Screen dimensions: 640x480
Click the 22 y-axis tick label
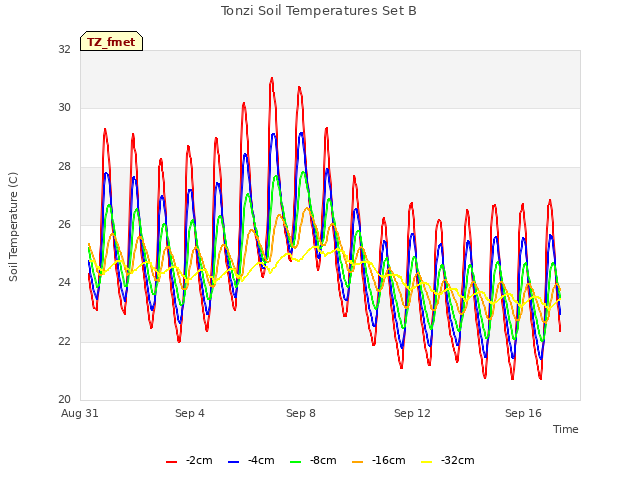coord(64,341)
